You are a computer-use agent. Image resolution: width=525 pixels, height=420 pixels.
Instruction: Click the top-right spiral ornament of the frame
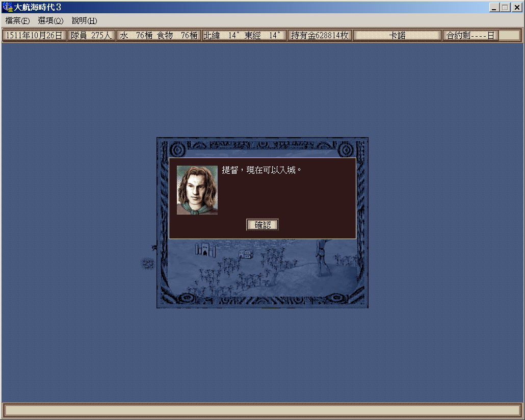[x=346, y=149]
